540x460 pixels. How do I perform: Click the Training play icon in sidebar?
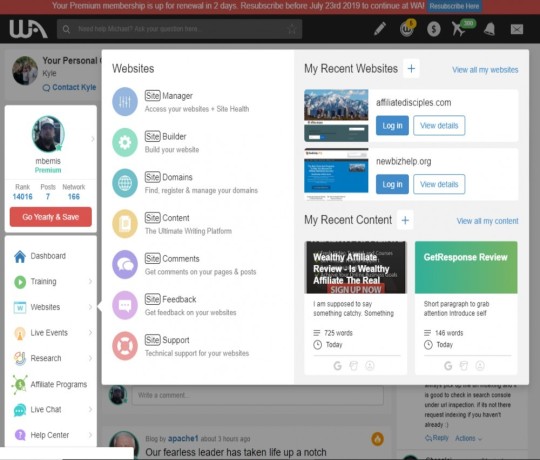pos(20,282)
